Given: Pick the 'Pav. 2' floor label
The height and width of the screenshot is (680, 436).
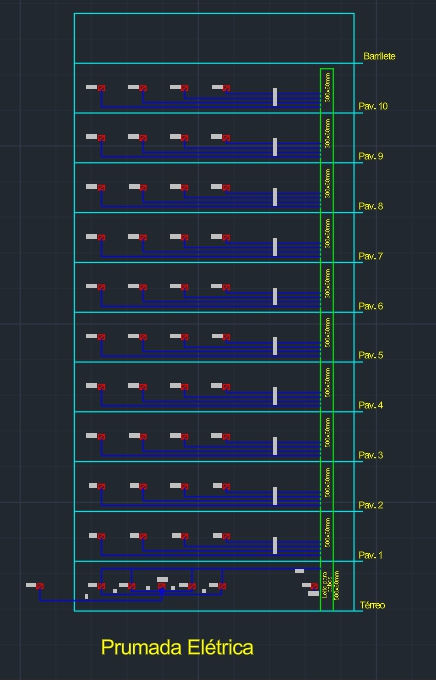Looking at the screenshot, I should click(370, 505).
